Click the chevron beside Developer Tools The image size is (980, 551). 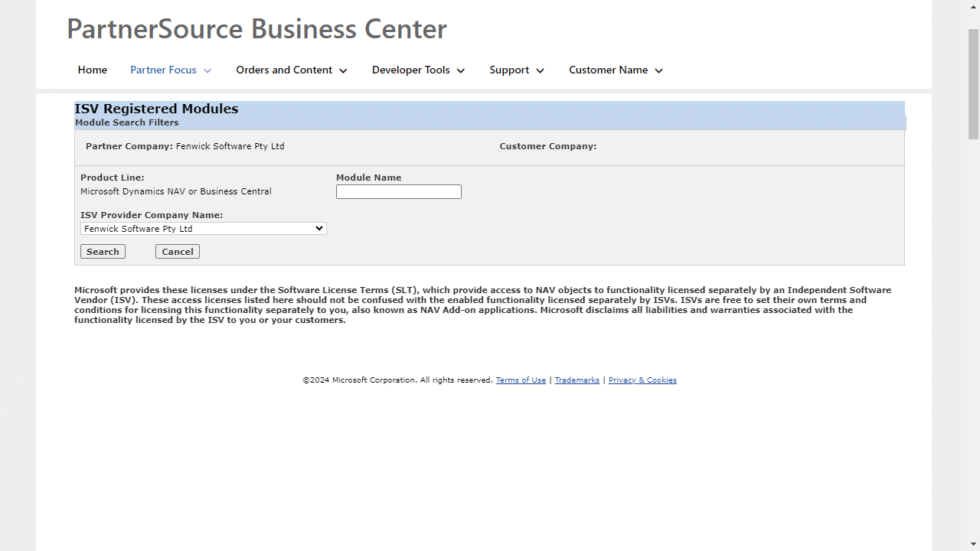click(461, 70)
